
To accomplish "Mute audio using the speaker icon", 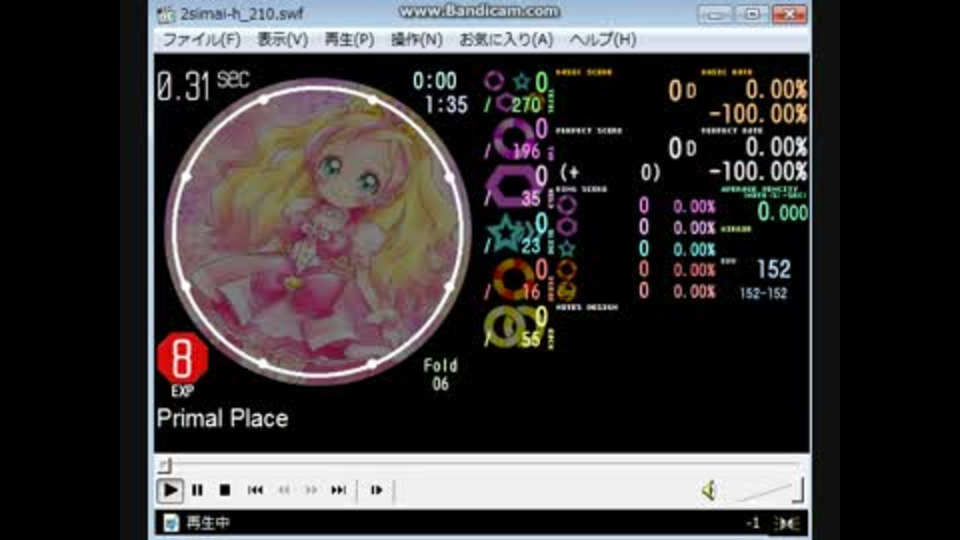I will [710, 490].
